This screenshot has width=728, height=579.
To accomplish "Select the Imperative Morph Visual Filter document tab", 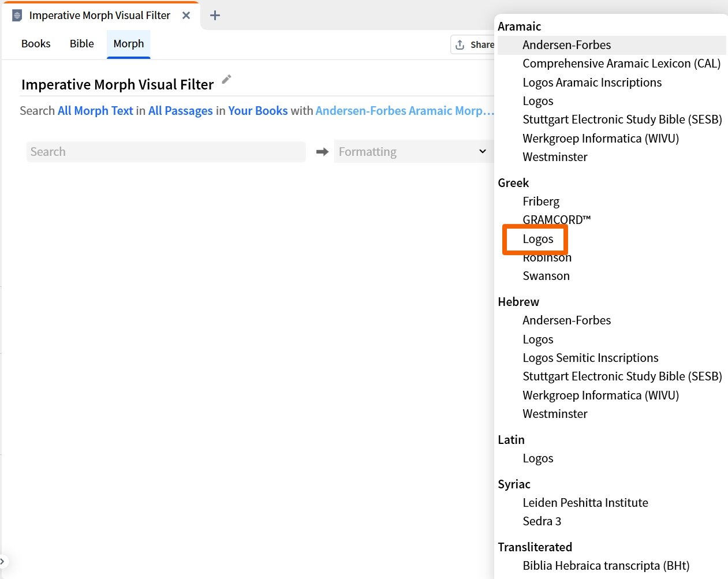I will click(100, 16).
